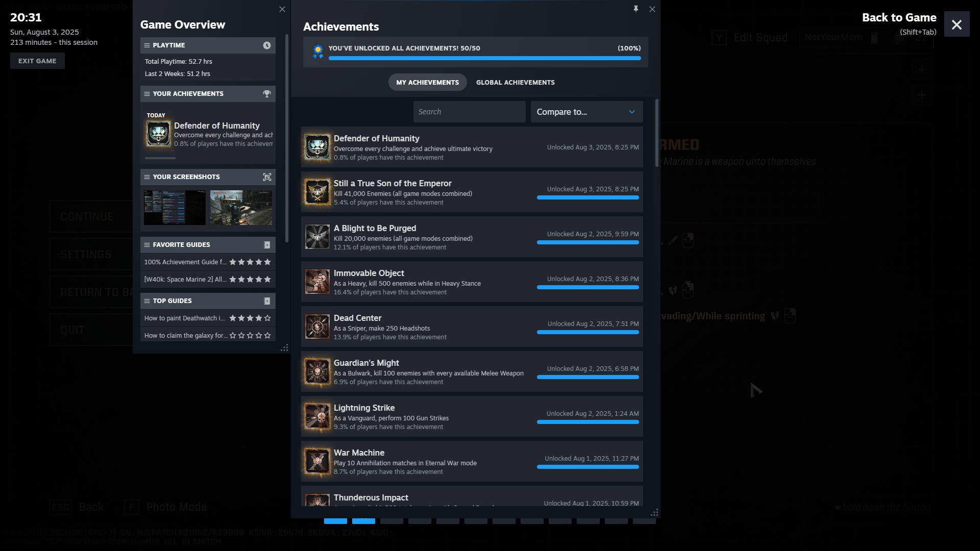980x551 pixels.
Task: Select the My Achievements tab
Action: tap(427, 82)
